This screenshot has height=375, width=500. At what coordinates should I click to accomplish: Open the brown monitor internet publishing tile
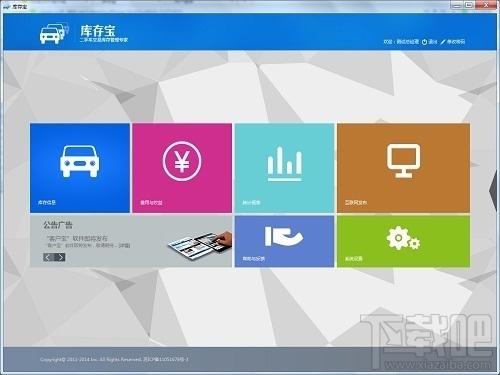tap(403, 168)
